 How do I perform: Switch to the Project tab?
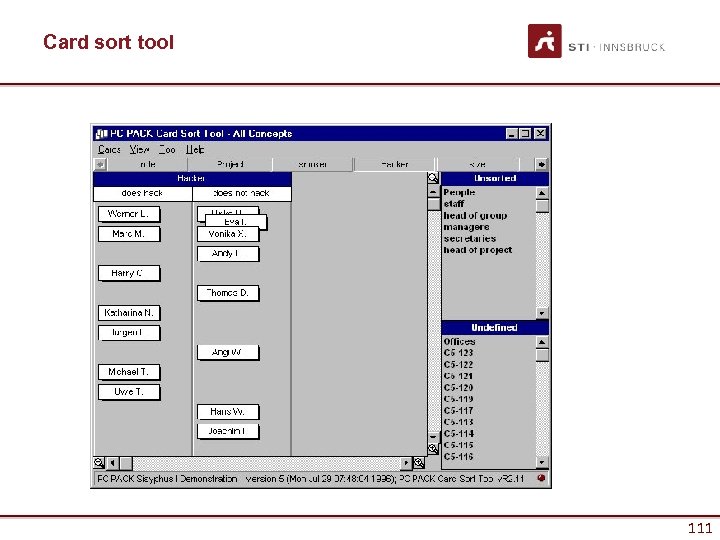coord(230,164)
